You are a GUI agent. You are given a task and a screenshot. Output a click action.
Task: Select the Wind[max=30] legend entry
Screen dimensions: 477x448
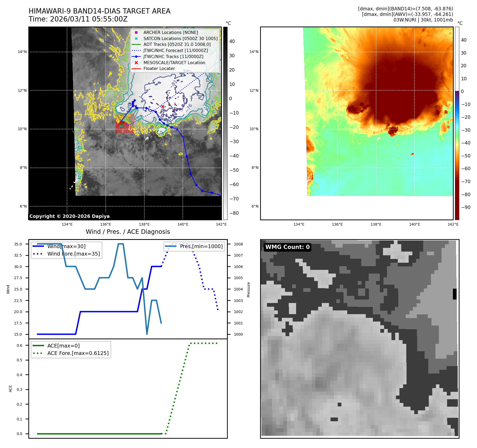(x=66, y=246)
